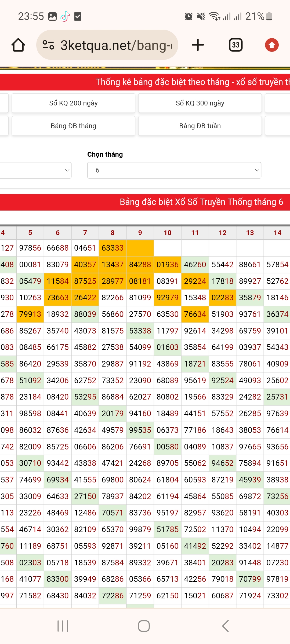Go back with navigation arrow
The image size is (290, 644).
[226, 626]
